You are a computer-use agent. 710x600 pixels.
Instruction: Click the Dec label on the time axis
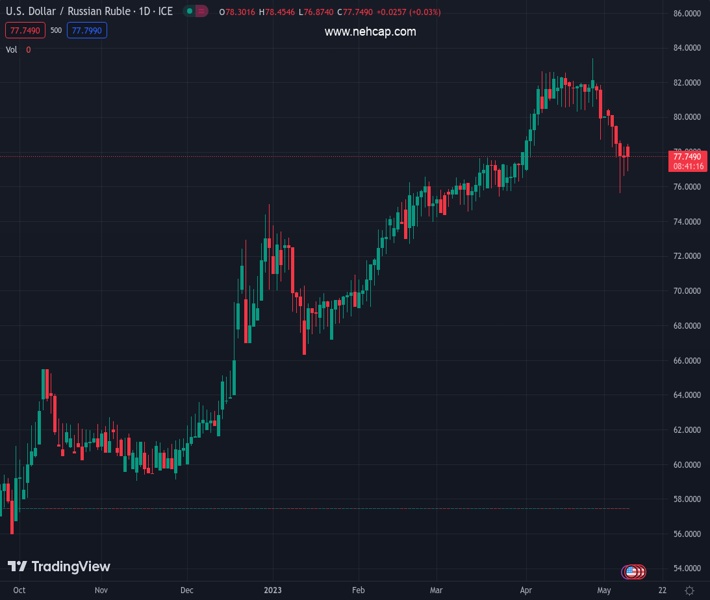click(188, 592)
